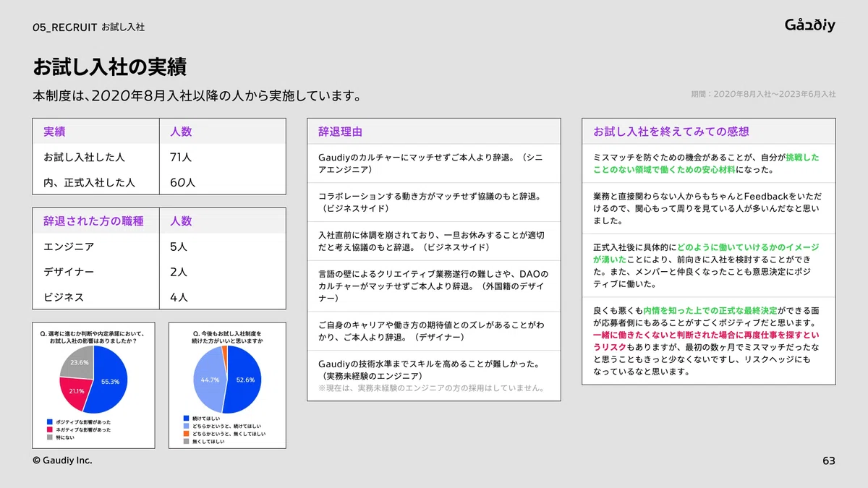The height and width of the screenshot is (488, 868).
Task: Click the reason starting ご自身のキャリアや働き方
Action: pyautogui.click(x=431, y=331)
